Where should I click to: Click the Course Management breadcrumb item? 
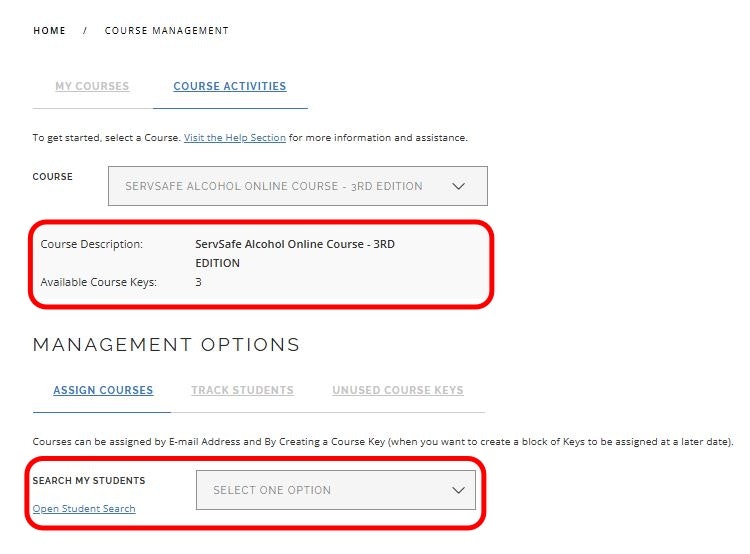click(166, 31)
